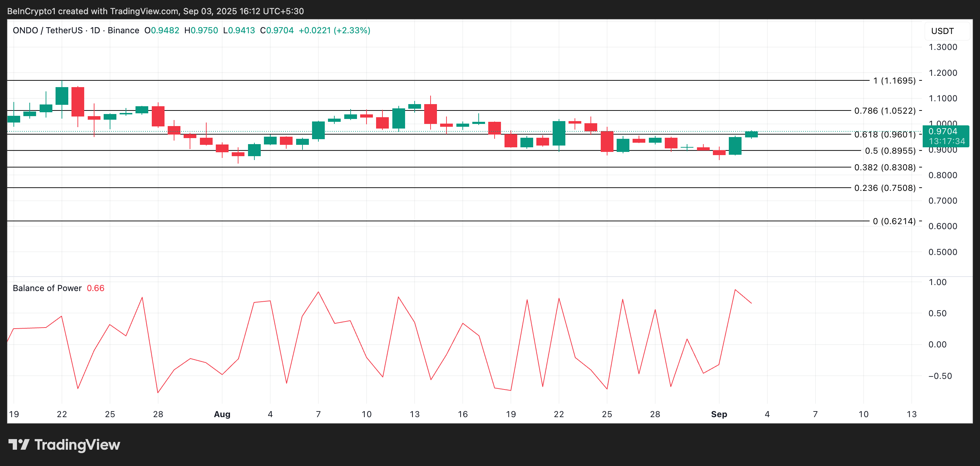The image size is (980, 466).
Task: Click the latest green candlestick
Action: (x=751, y=134)
